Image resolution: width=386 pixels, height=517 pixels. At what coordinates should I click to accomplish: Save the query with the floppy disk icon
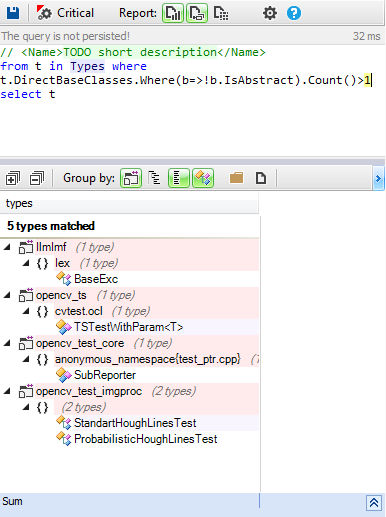(x=13, y=13)
